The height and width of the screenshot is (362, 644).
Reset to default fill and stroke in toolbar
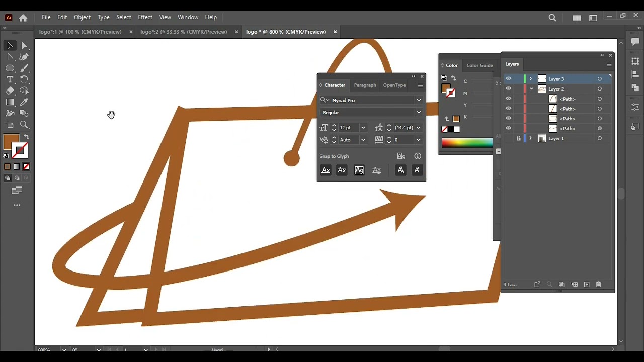pos(6,156)
